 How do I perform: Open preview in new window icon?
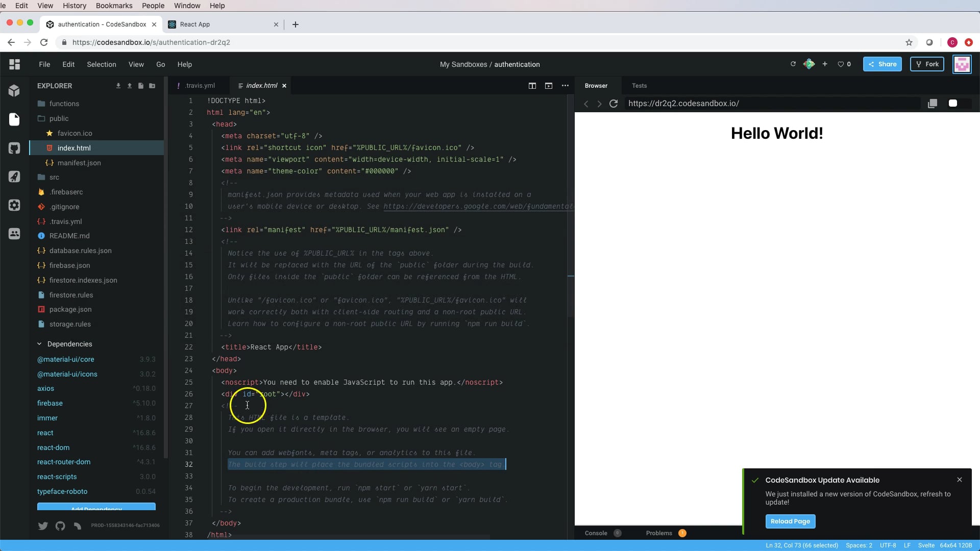pos(933,104)
